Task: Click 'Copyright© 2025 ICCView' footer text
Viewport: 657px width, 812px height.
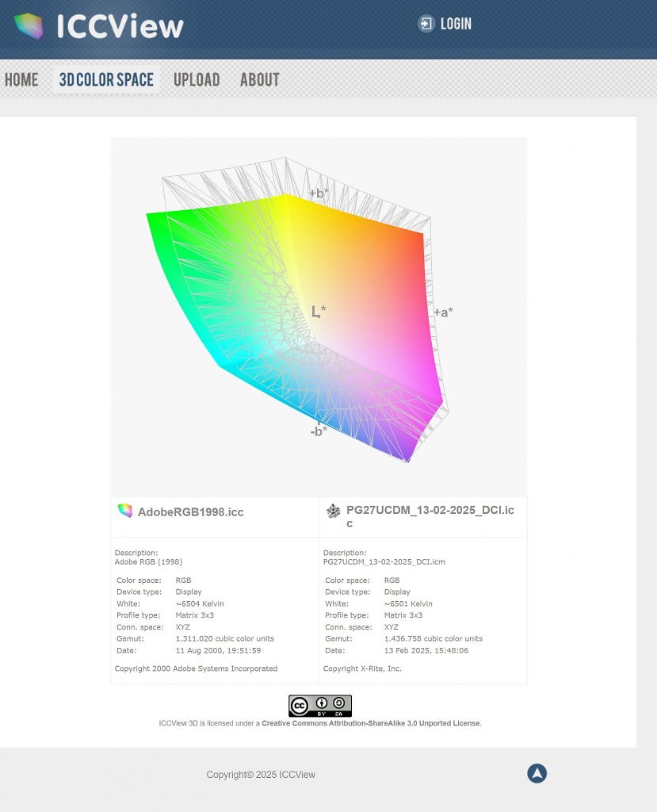Action: (x=261, y=775)
